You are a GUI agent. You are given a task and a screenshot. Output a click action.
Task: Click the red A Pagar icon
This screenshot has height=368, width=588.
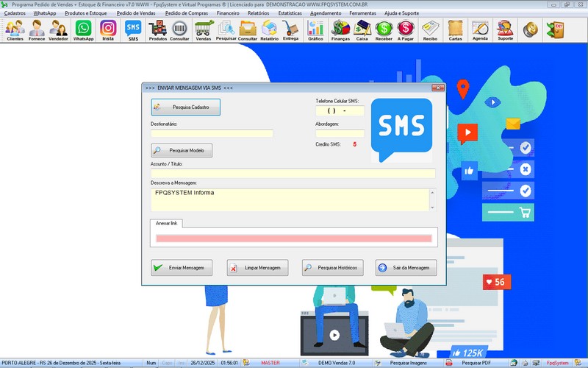[x=406, y=30]
